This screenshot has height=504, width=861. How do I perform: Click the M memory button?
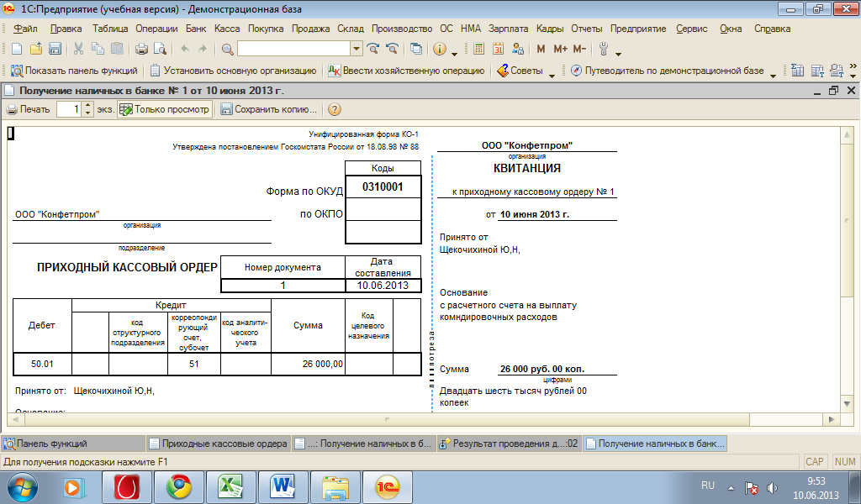[x=541, y=49]
